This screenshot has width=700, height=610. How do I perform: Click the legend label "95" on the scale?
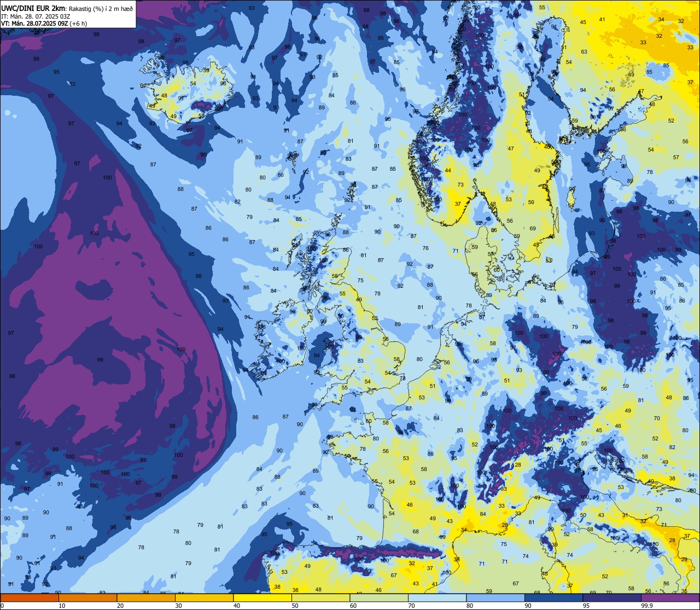586,606
